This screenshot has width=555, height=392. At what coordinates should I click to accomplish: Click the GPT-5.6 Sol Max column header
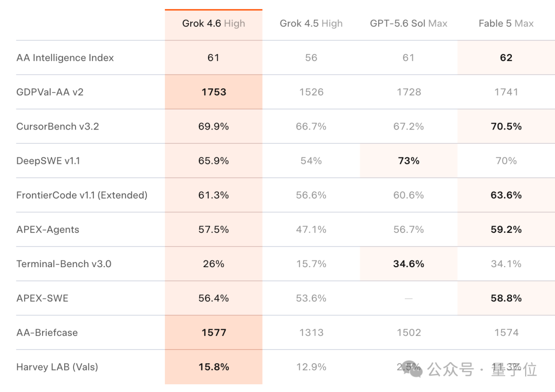409,23
